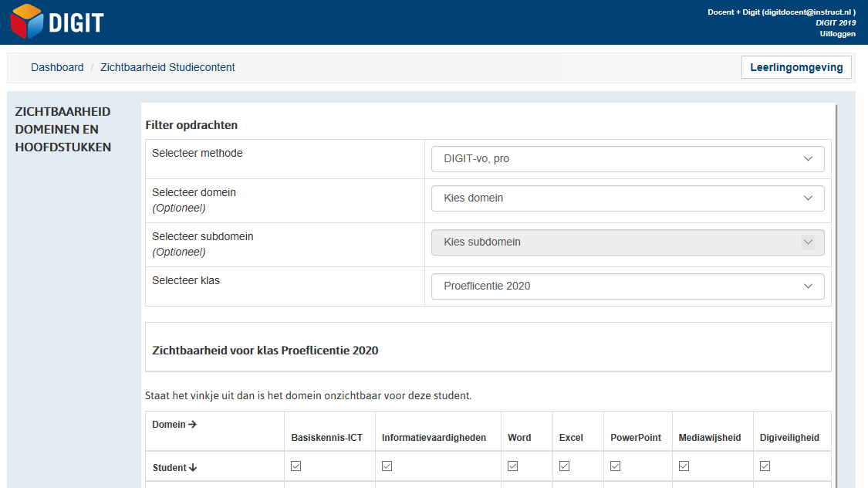The image size is (868, 488).
Task: Click the Domein header arrow
Action: pos(192,425)
